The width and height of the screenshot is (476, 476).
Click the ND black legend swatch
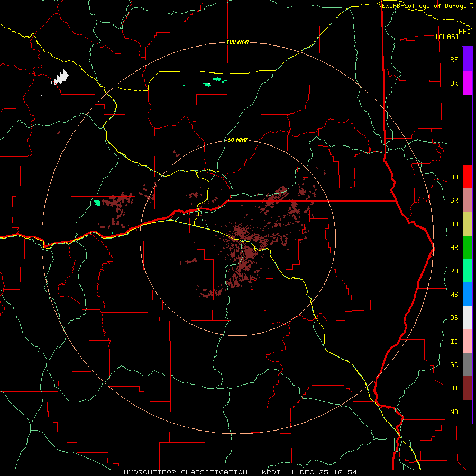click(x=467, y=411)
